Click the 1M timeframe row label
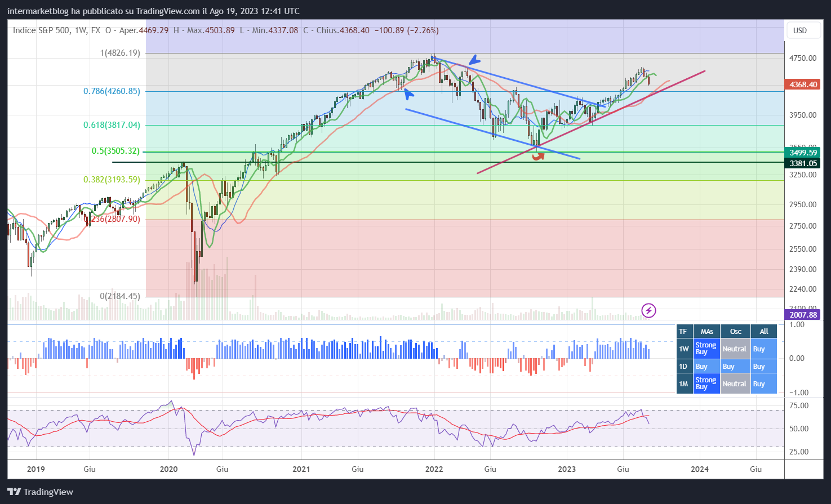 pyautogui.click(x=683, y=384)
